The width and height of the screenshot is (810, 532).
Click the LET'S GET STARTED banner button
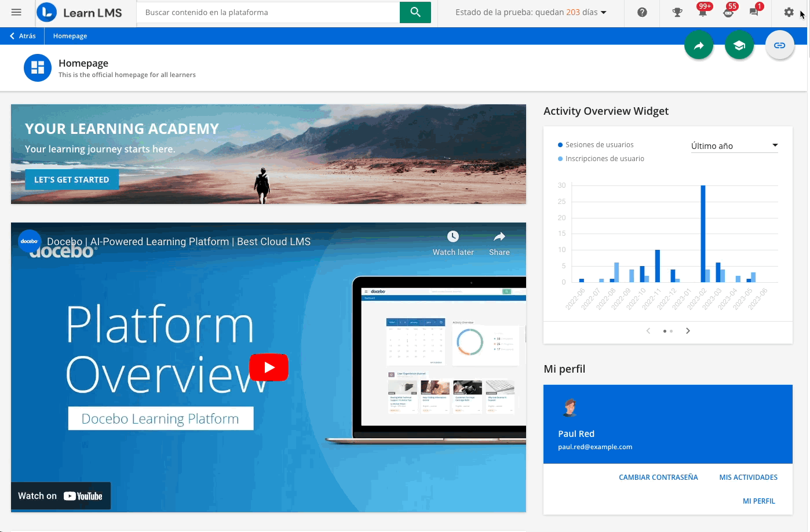point(72,180)
